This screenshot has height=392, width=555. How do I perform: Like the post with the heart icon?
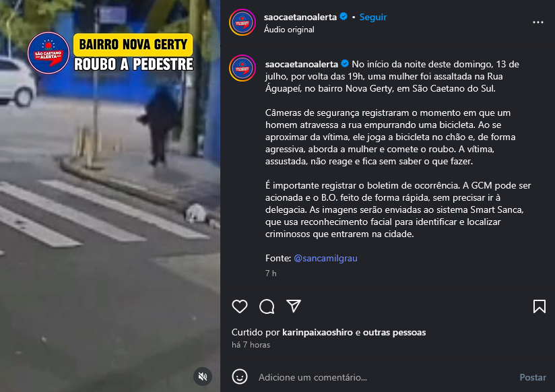pyautogui.click(x=240, y=306)
